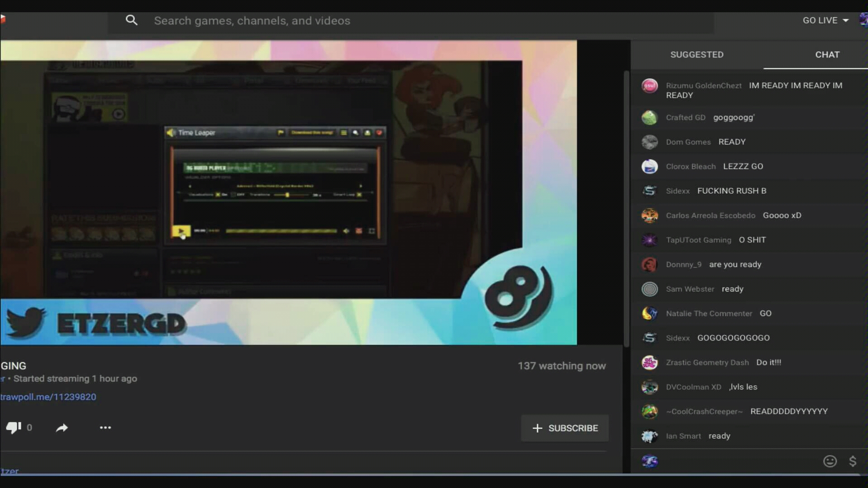Click the 'are you ready' chat message
The height and width of the screenshot is (488, 868).
(735, 264)
